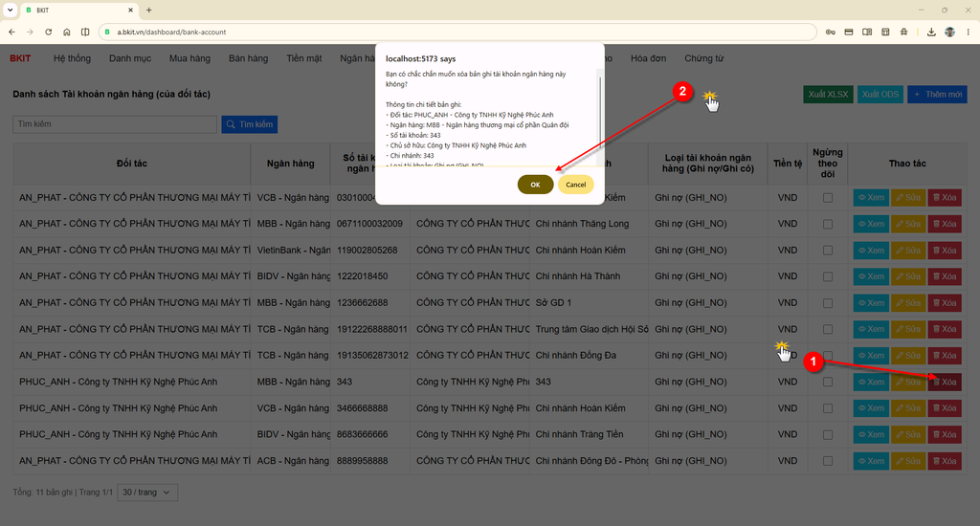Image resolution: width=980 pixels, height=526 pixels.
Task: Open the password manager key icon
Action: [x=830, y=32]
